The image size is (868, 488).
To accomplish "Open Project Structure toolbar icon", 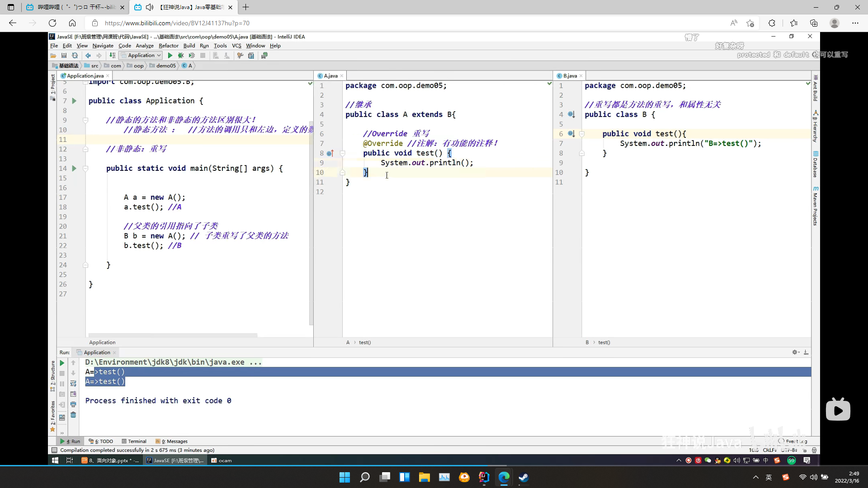I will click(x=251, y=56).
